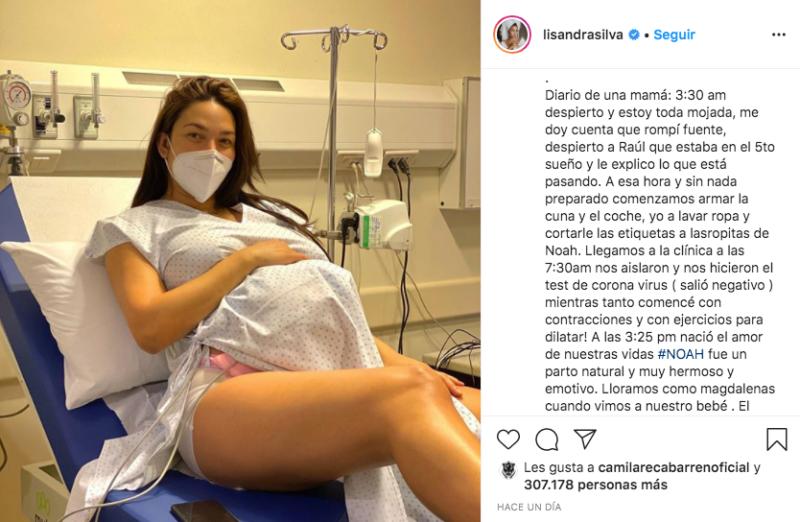The height and width of the screenshot is (522, 800).
Task: Click the Les gusta a text
Action: coord(559,467)
